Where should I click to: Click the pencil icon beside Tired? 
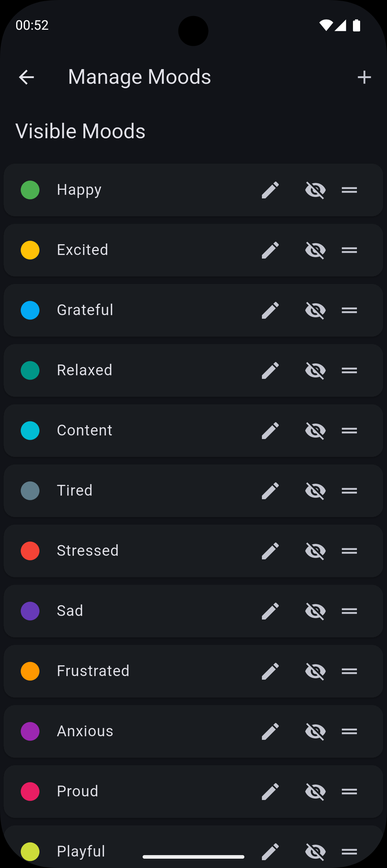point(270,491)
